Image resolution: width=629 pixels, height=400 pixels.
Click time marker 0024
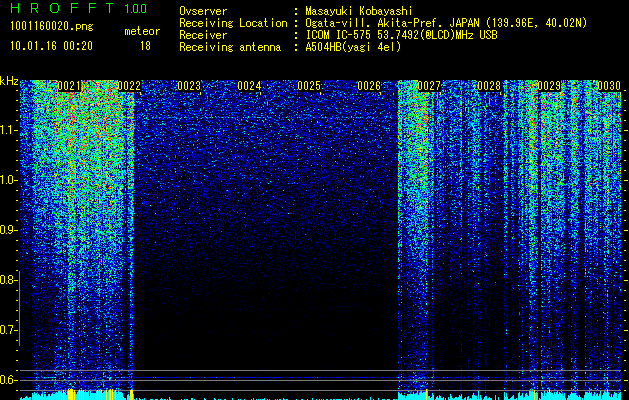coord(249,86)
